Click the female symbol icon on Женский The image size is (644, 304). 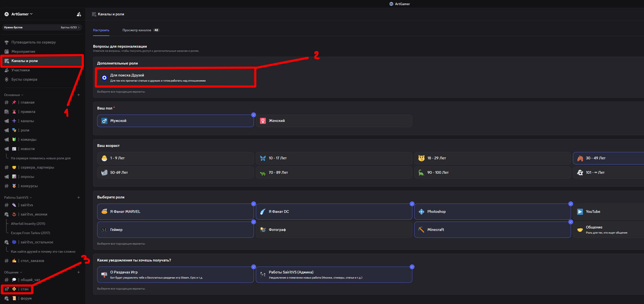click(262, 121)
